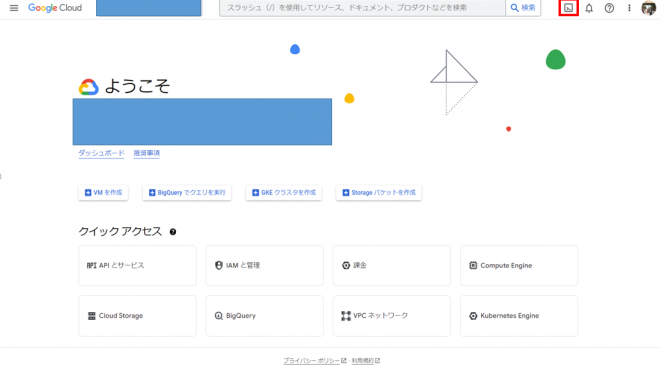Screen dimensions: 660x365
Task: Click the plus icon on Storage バケットを作成
Action: (346, 193)
